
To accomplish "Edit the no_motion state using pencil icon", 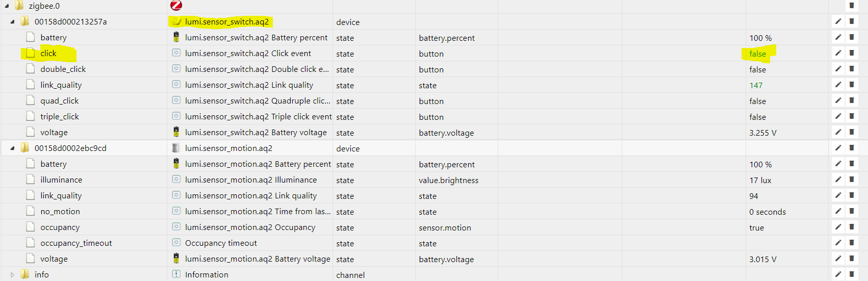I will 838,211.
